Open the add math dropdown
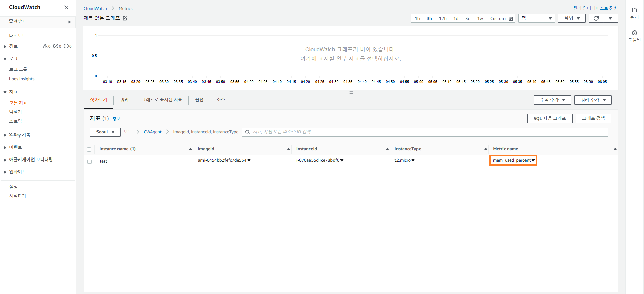Viewport: 644px width, 294px height. (552, 100)
